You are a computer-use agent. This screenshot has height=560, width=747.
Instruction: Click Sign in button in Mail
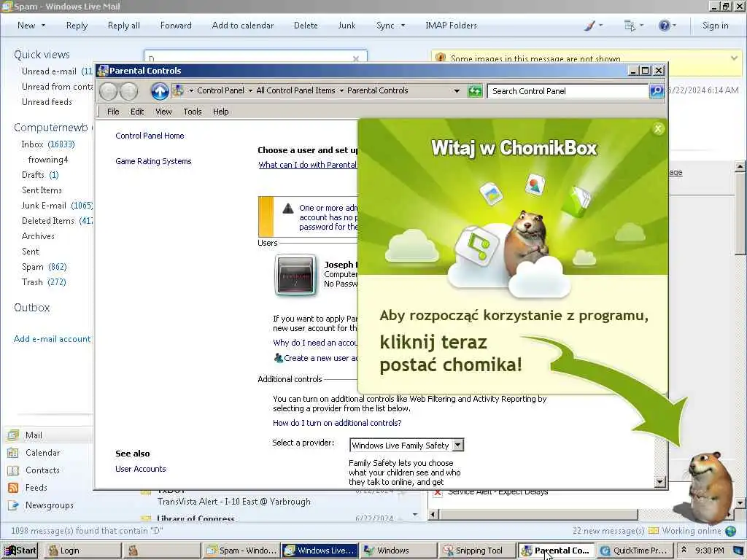tap(715, 26)
